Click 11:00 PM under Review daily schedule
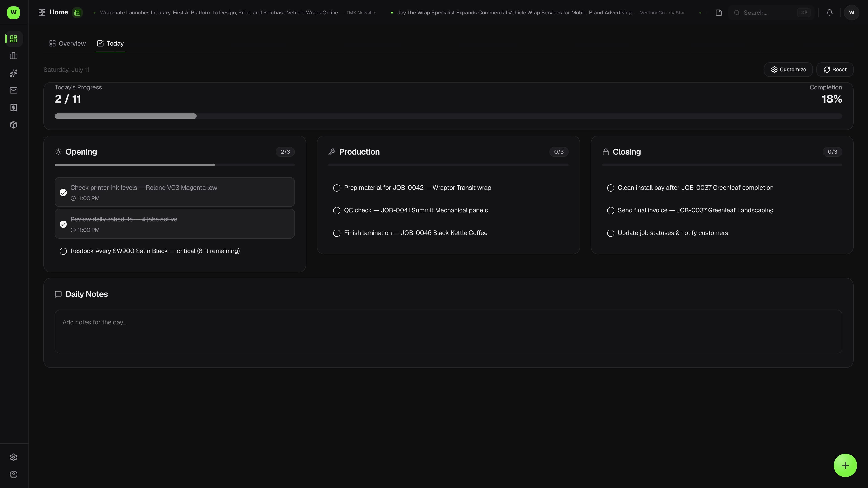The width and height of the screenshot is (868, 488). 88,230
